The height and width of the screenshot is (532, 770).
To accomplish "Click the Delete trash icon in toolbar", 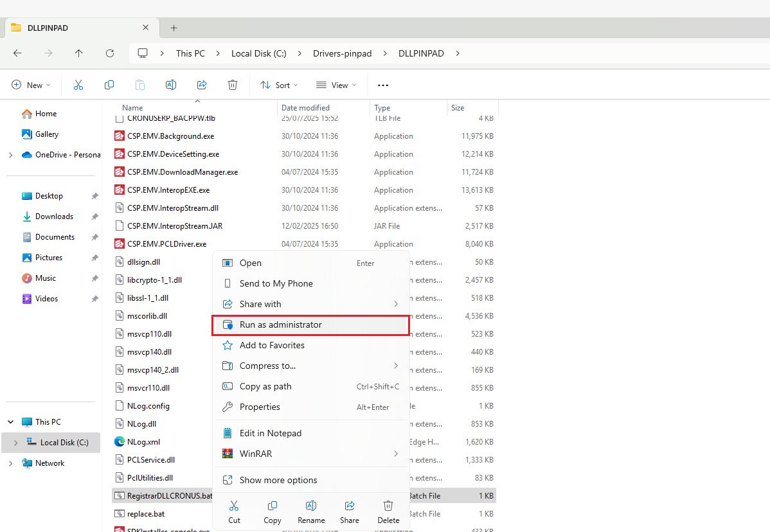I will pyautogui.click(x=233, y=85).
